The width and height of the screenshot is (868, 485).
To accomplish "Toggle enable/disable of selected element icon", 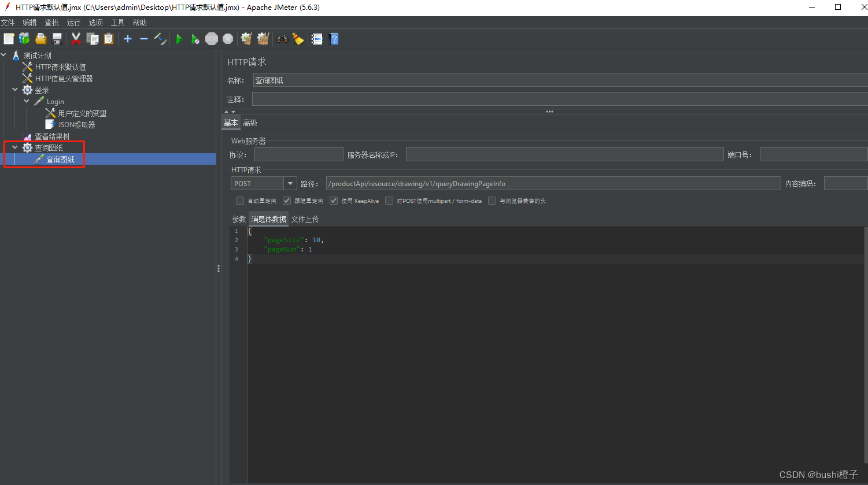I will tap(160, 39).
